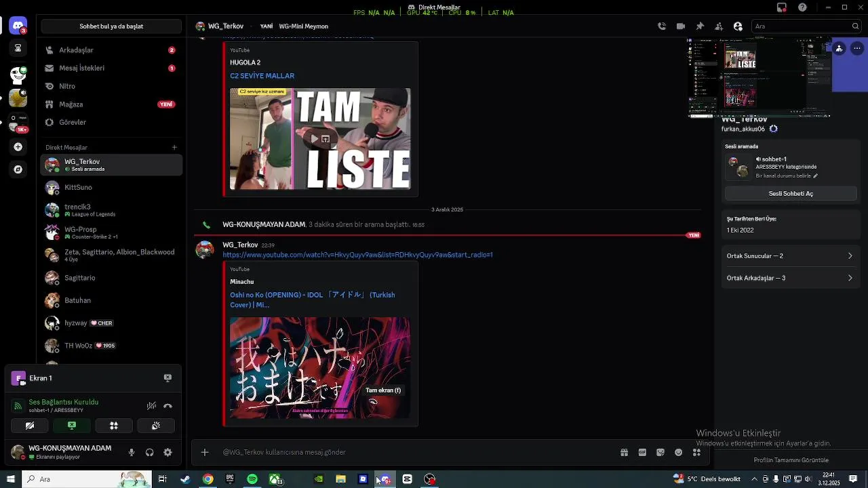Open hyzway direct message
868x488 pixels.
[111, 323]
